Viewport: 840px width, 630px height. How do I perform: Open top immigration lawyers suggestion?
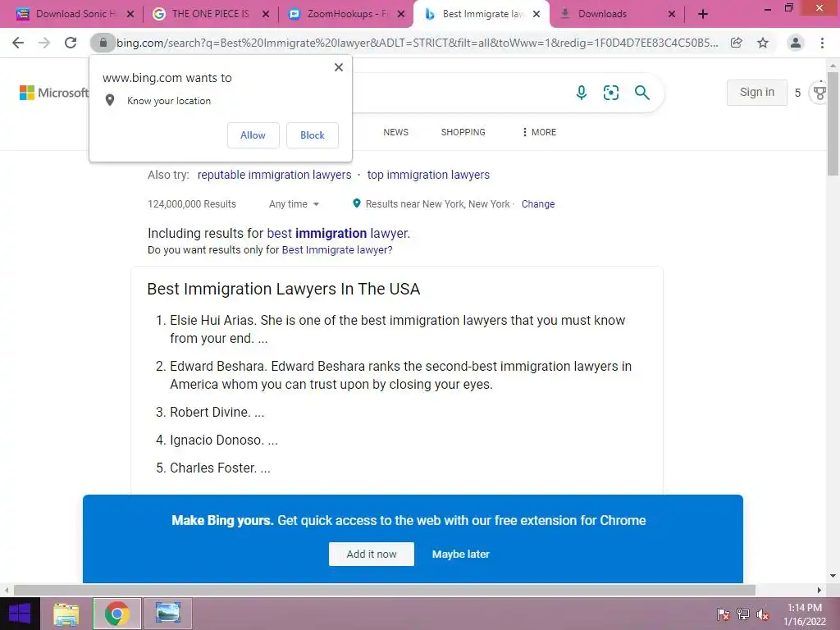[x=428, y=176]
